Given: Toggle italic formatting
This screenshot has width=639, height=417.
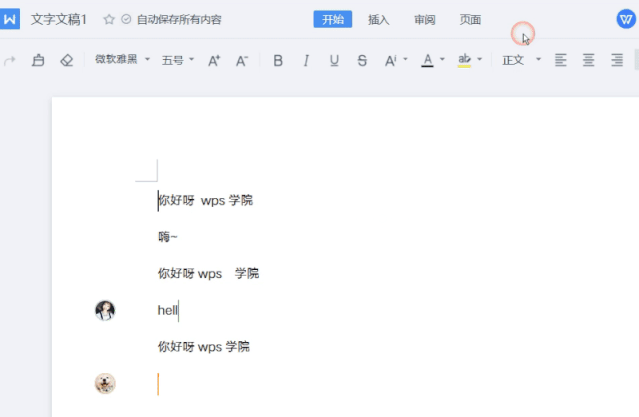Looking at the screenshot, I should 306,61.
